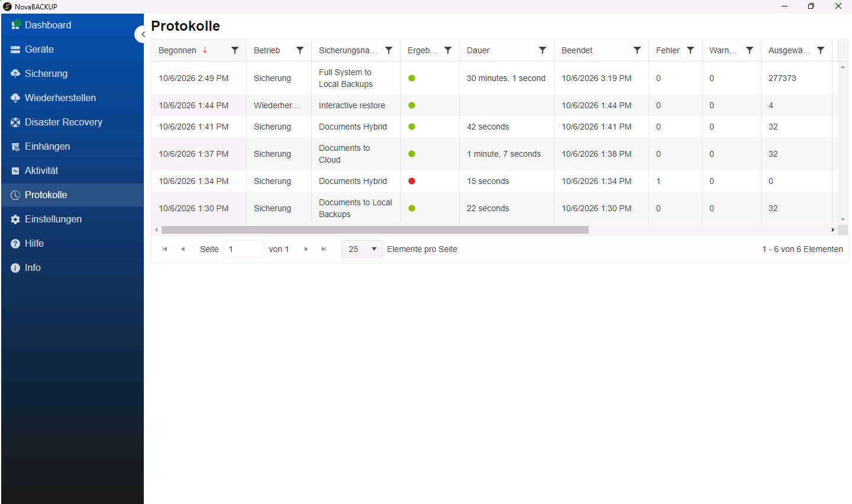The image size is (852, 504).
Task: Click the Einhängen mount icon
Action: (15, 147)
